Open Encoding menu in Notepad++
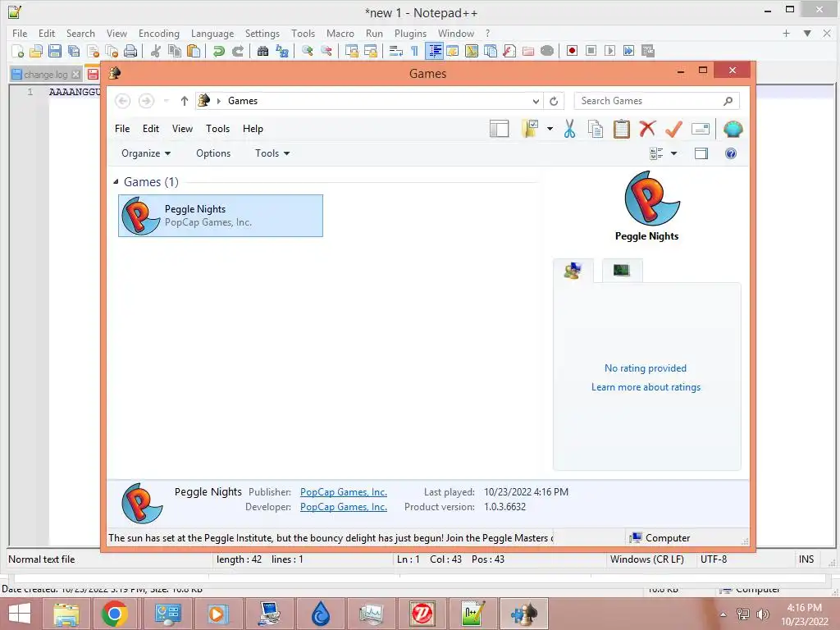 pyautogui.click(x=159, y=33)
